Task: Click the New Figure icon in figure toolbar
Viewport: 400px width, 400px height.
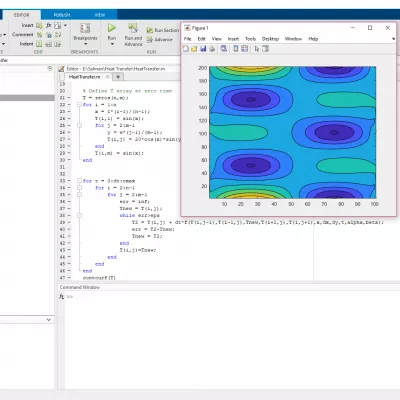Action: [x=186, y=49]
